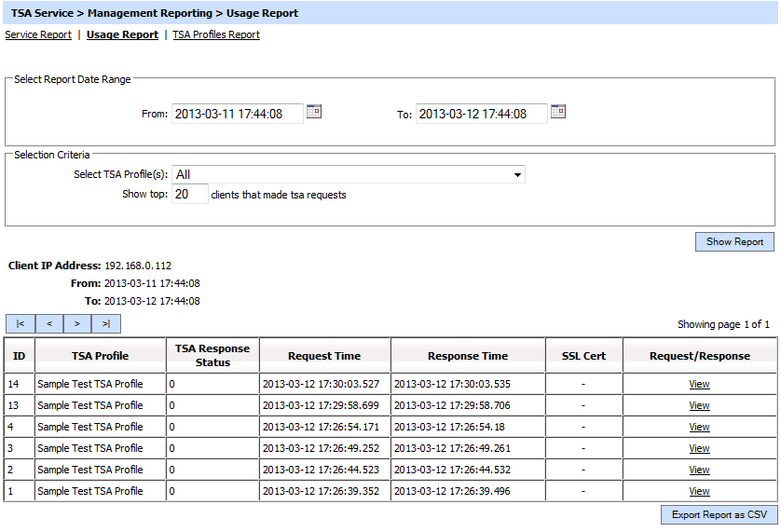Open the TSA Profiles Report tab
The width and height of the screenshot is (781, 532).
216,34
